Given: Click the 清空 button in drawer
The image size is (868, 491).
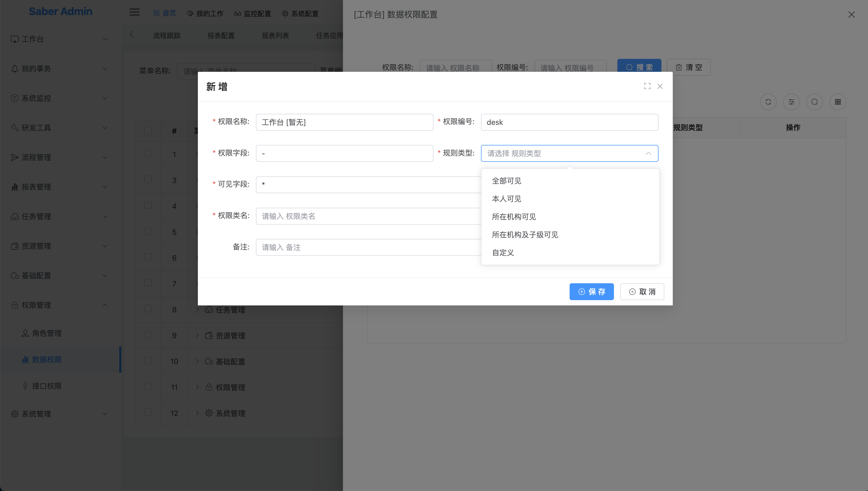Looking at the screenshot, I should [x=688, y=67].
